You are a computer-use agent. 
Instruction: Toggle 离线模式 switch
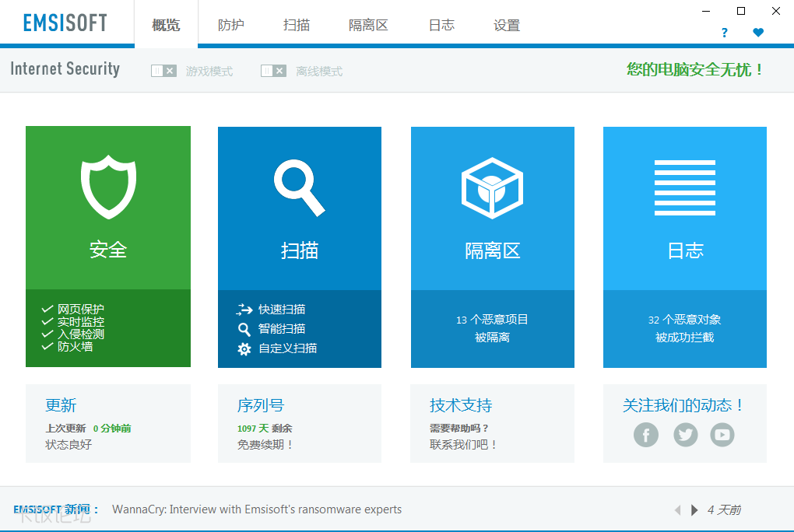tap(273, 71)
